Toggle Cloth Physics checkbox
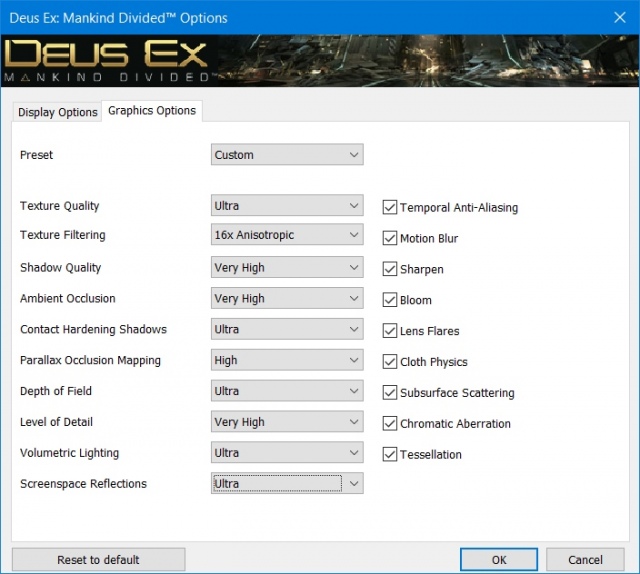 pos(390,362)
